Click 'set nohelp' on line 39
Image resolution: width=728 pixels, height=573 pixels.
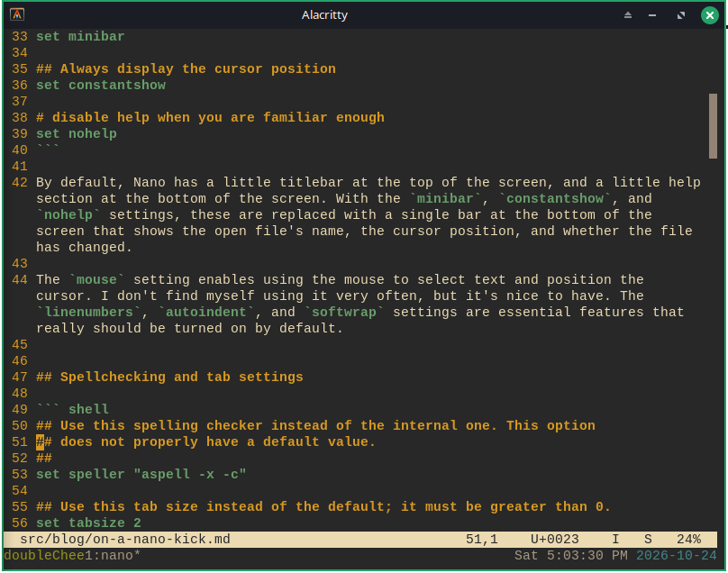tap(77, 133)
